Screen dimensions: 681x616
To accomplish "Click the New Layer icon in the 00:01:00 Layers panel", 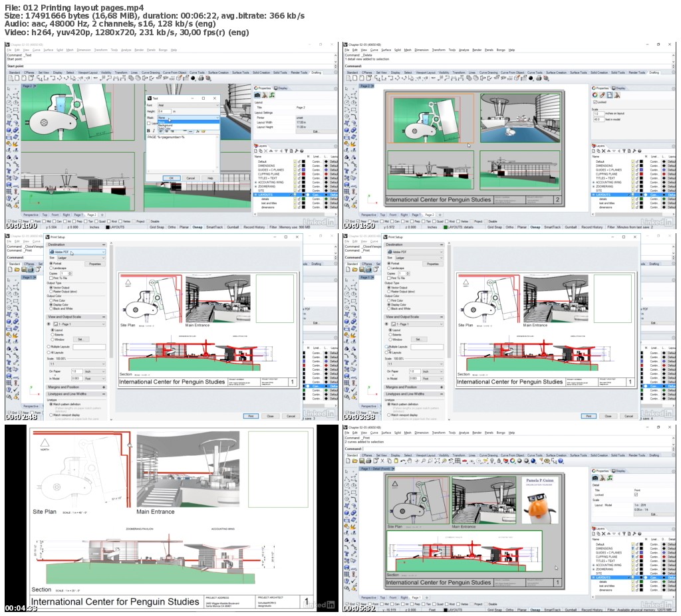I will coord(256,151).
